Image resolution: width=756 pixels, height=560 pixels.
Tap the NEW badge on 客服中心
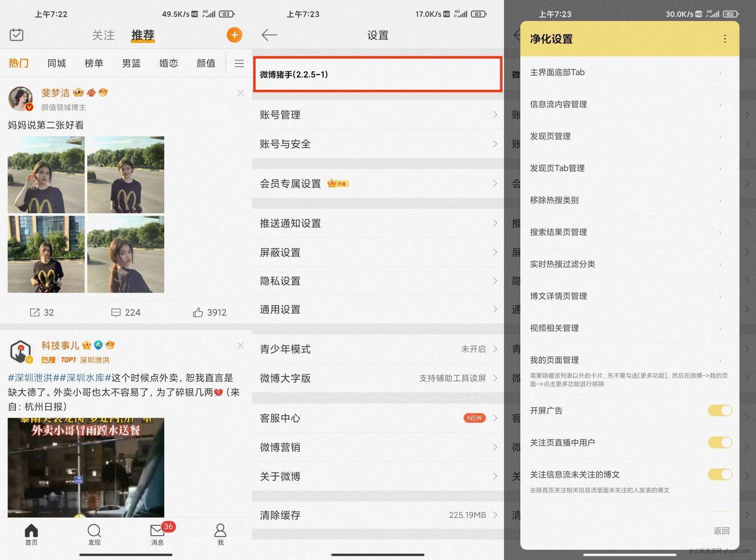click(x=475, y=418)
